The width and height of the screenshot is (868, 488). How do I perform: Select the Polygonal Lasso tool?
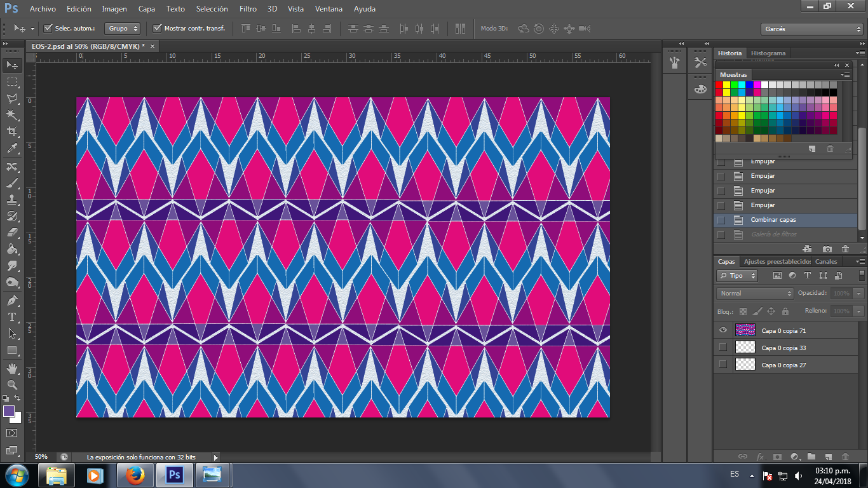point(12,98)
